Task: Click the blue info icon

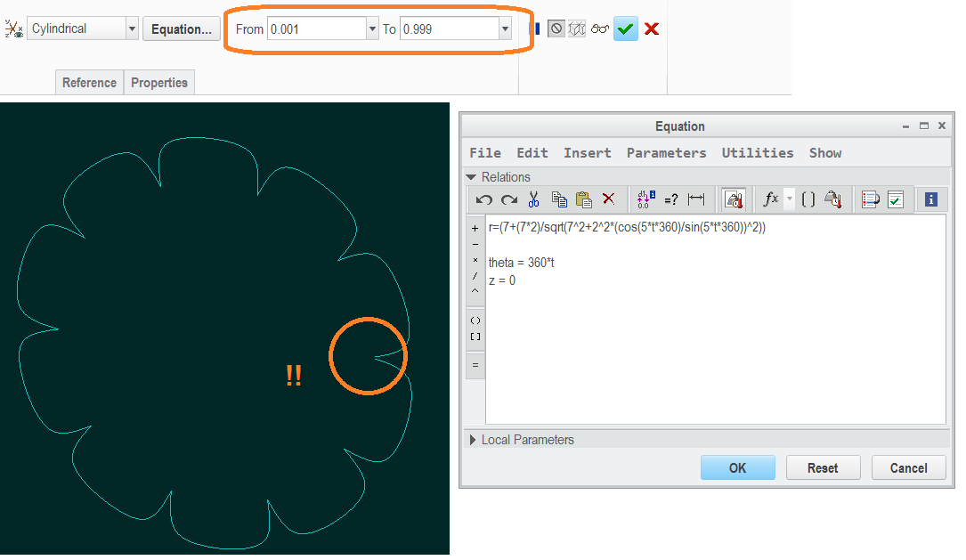Action: pos(931,199)
